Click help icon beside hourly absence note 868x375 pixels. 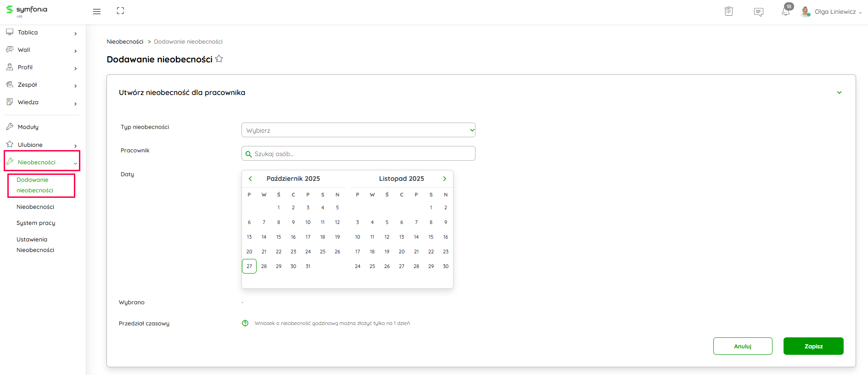245,323
